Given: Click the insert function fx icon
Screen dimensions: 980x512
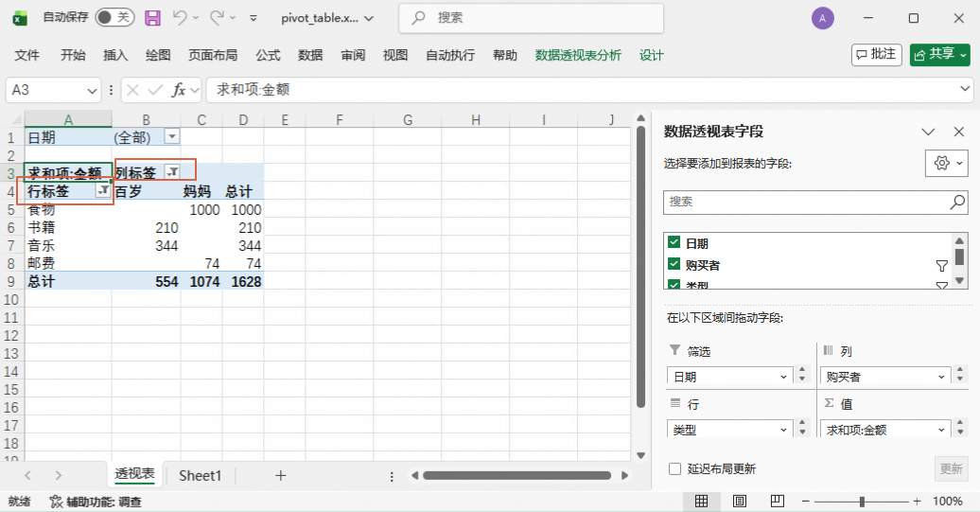Looking at the screenshot, I should click(179, 90).
